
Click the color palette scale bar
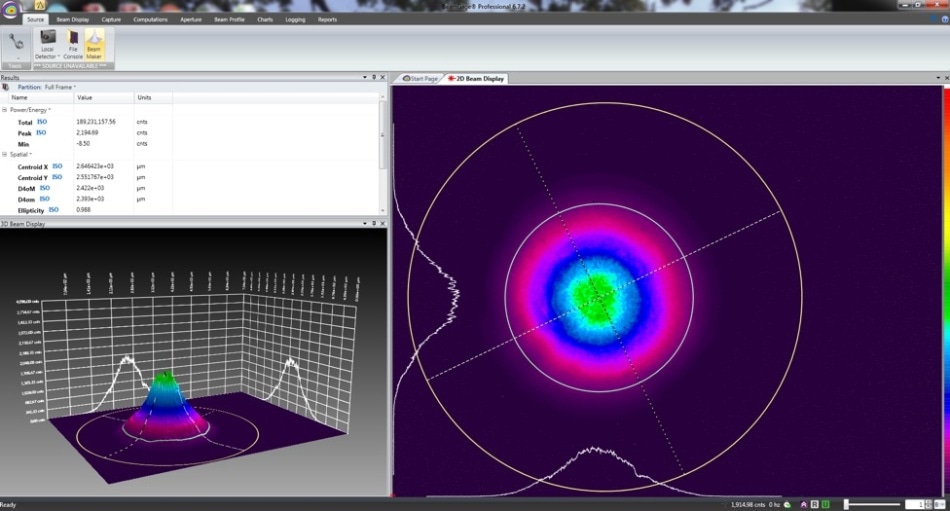946,291
